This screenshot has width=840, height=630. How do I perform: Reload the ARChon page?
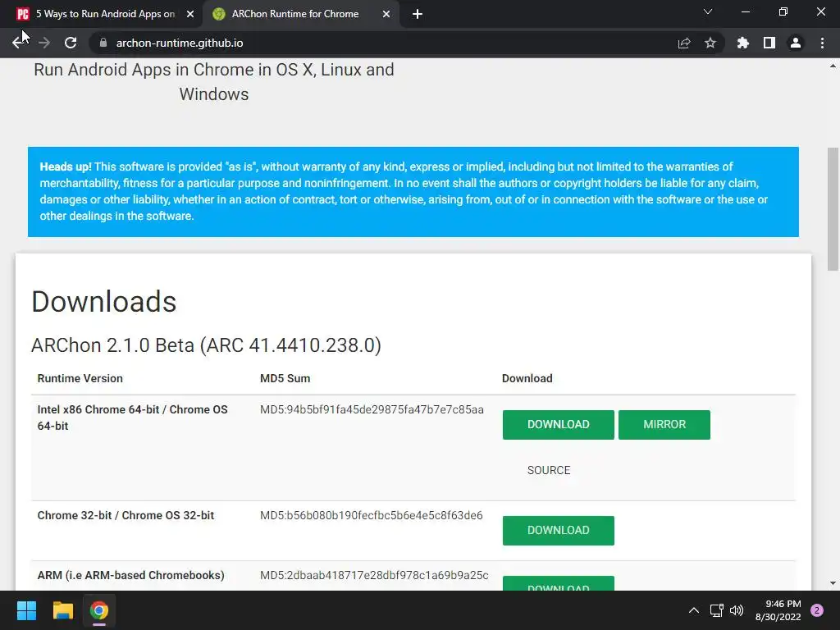point(71,43)
